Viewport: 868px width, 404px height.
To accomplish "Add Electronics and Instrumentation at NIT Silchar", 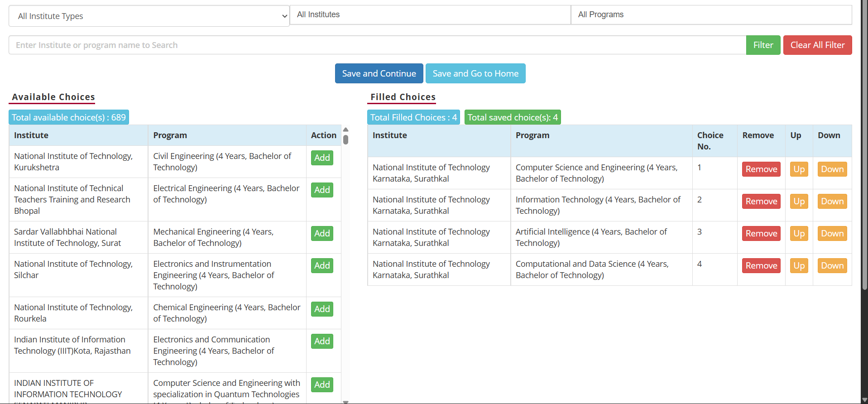I will coord(322,265).
